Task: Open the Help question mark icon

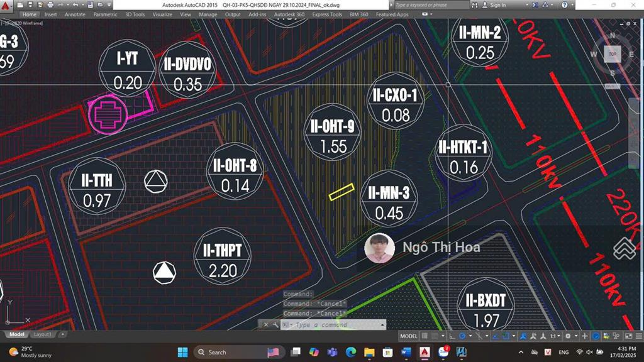Action: 565,5
